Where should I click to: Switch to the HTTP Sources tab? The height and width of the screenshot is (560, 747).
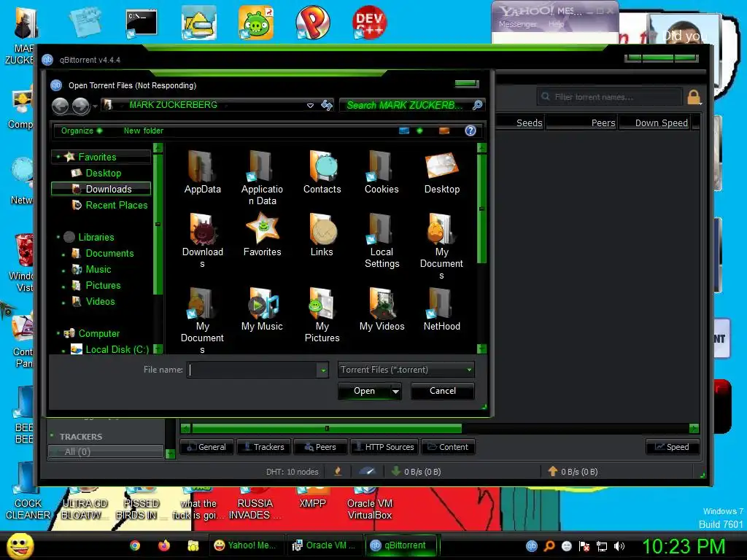(x=384, y=447)
